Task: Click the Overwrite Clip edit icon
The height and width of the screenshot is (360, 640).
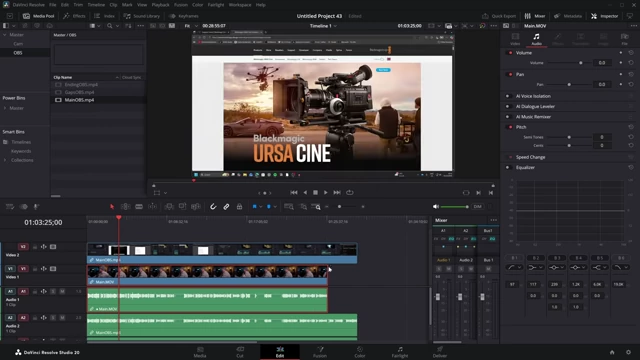Action: tap(182, 207)
